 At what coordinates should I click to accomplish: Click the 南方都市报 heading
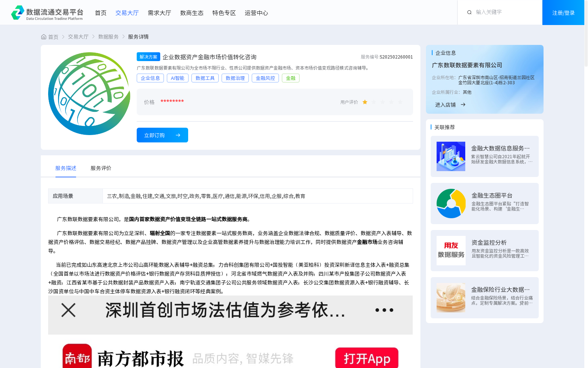tap(140, 358)
